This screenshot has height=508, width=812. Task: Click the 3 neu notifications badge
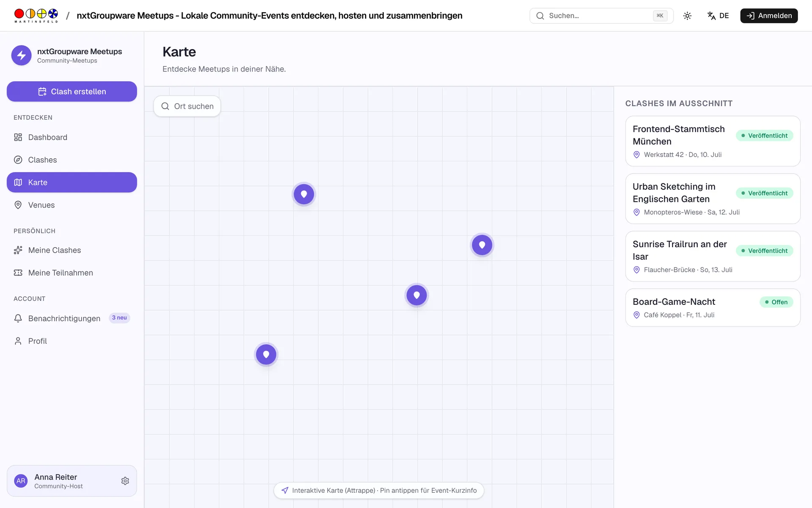tap(119, 318)
